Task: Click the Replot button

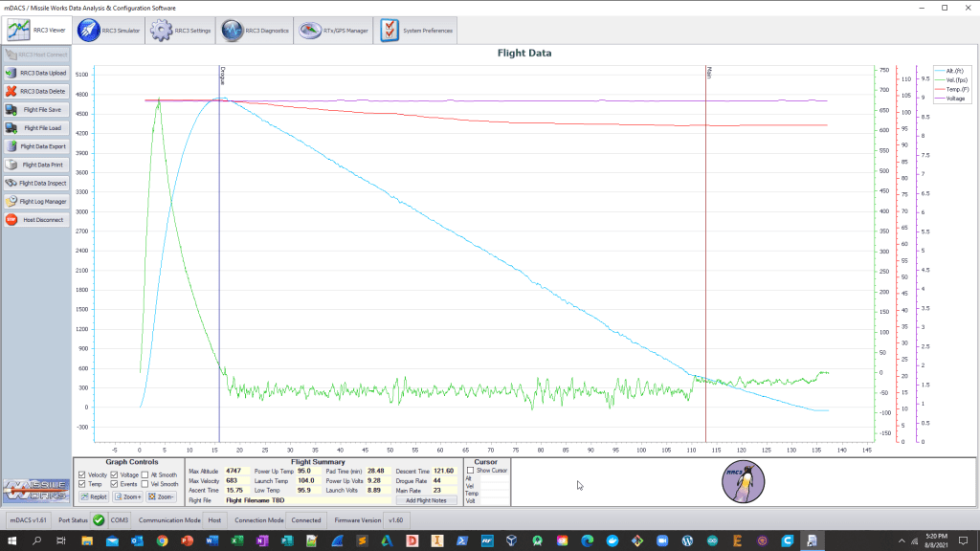Action: [94, 496]
